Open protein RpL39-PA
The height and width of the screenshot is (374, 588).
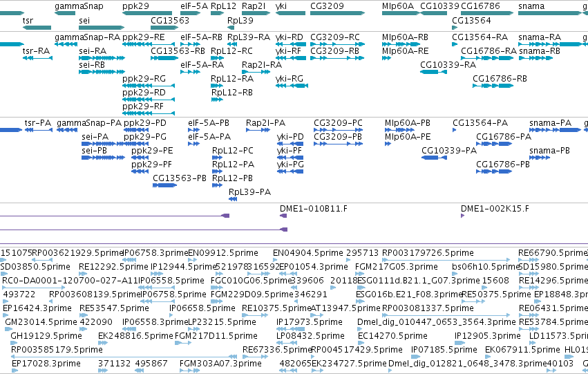[x=249, y=193]
